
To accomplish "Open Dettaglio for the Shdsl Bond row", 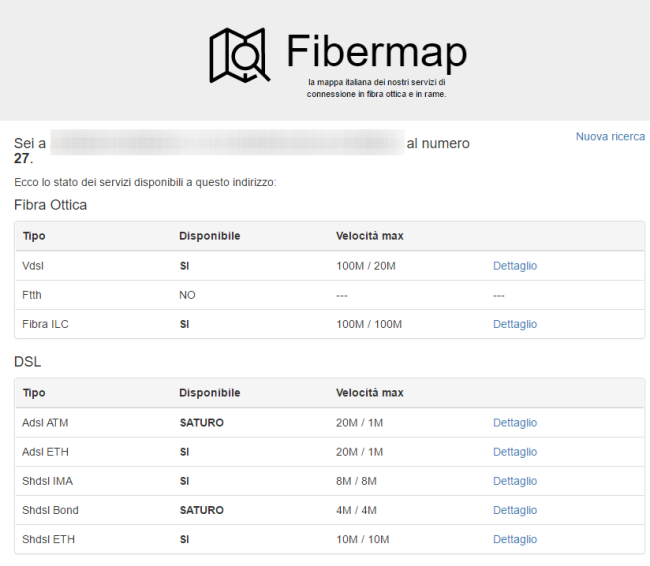I will (515, 510).
